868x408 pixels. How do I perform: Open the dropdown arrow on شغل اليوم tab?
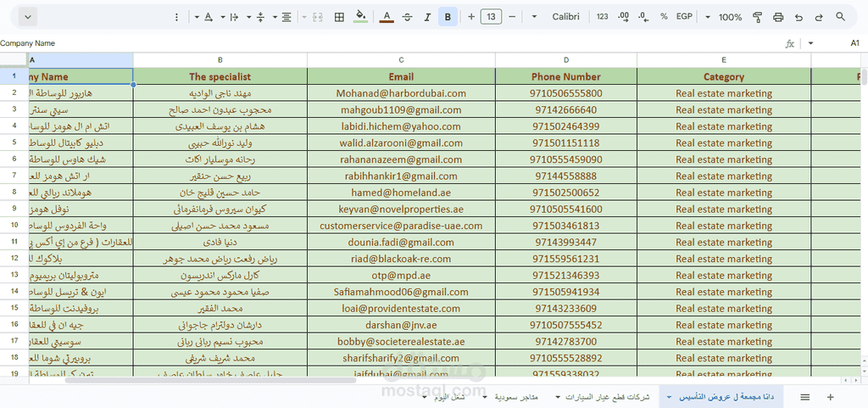[425, 398]
